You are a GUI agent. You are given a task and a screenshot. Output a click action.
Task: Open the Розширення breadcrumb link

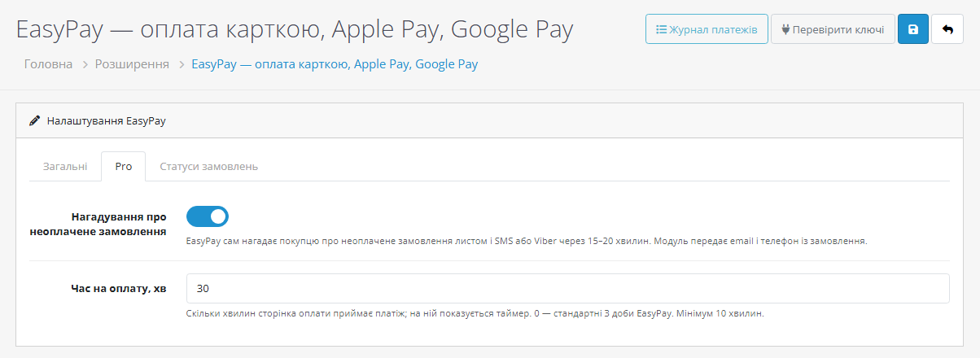coord(132,63)
